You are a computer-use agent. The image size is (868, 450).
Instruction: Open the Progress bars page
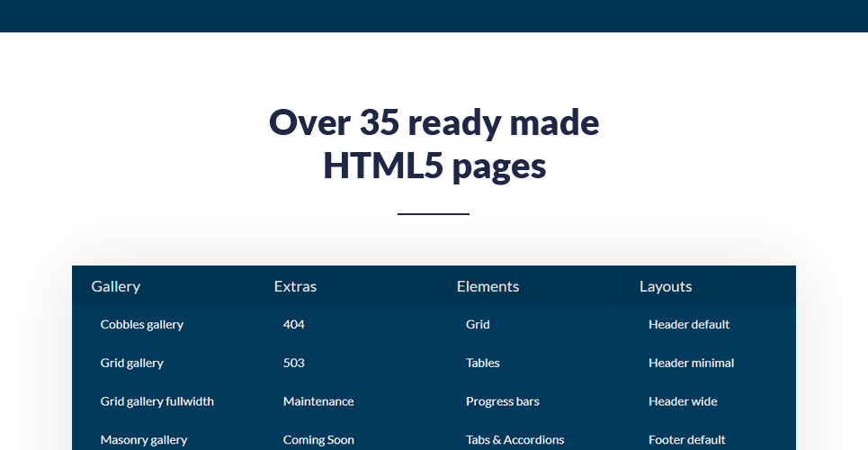502,401
